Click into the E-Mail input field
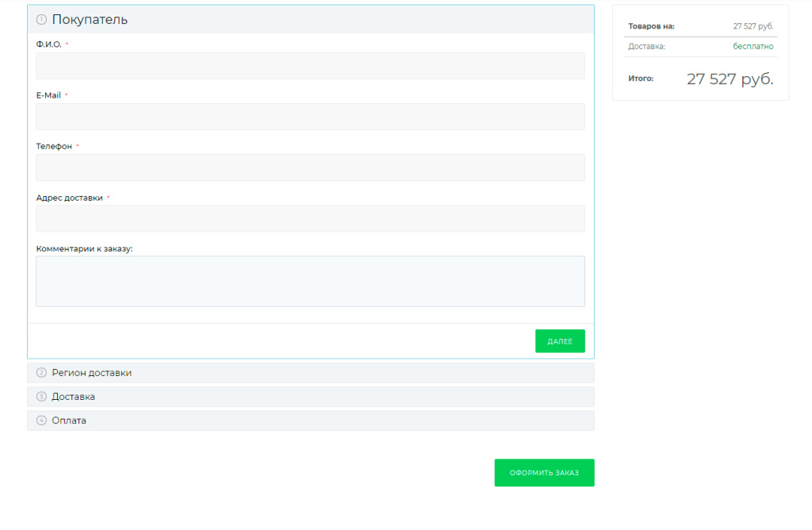Image resolution: width=812 pixels, height=530 pixels. point(310,117)
